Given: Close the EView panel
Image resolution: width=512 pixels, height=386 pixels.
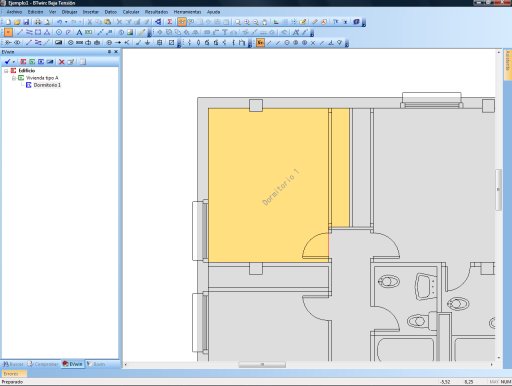Looking at the screenshot, I should pyautogui.click(x=116, y=52).
